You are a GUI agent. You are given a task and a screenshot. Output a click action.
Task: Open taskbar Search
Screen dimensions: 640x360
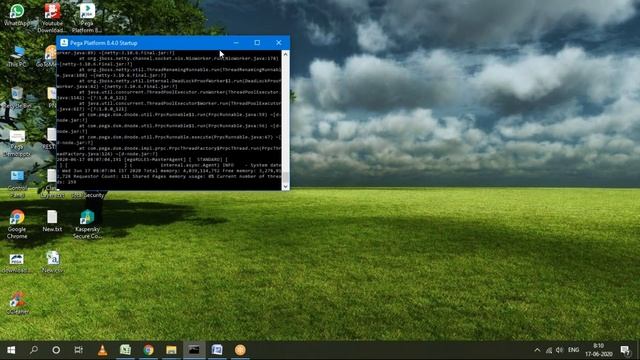pos(34,350)
